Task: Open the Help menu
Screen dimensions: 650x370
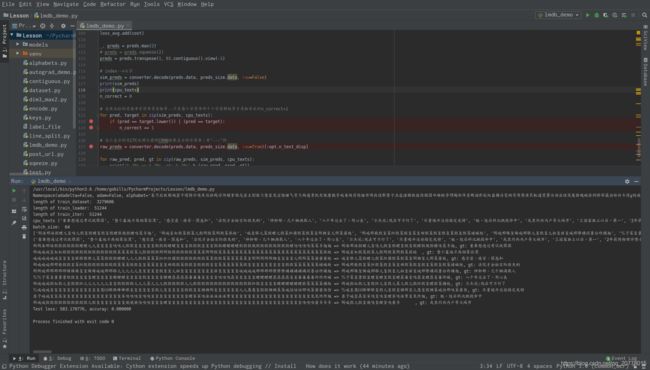Action: coord(207,4)
